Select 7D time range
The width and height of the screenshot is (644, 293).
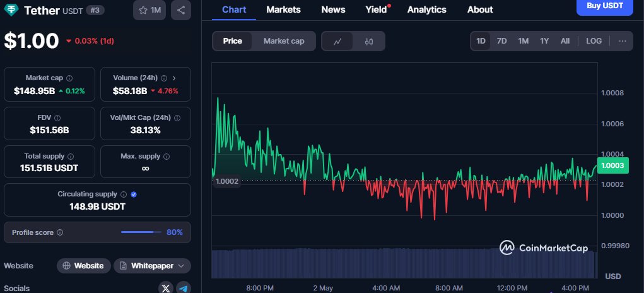[x=501, y=41]
